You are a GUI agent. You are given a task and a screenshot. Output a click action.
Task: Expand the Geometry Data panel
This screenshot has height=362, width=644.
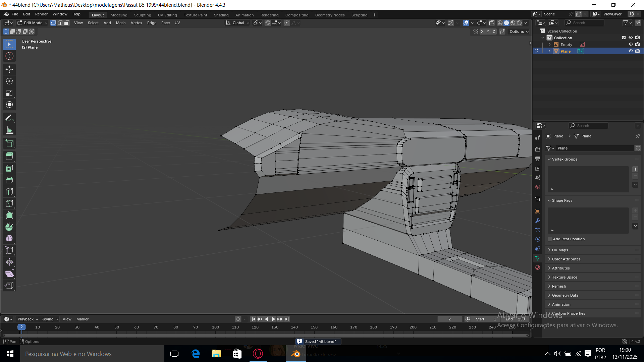(x=565, y=295)
